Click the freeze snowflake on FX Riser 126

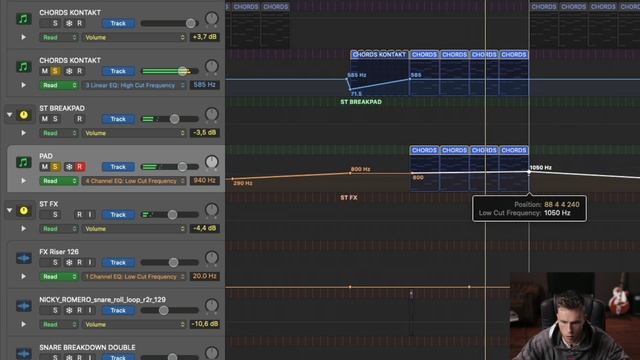pos(69,262)
